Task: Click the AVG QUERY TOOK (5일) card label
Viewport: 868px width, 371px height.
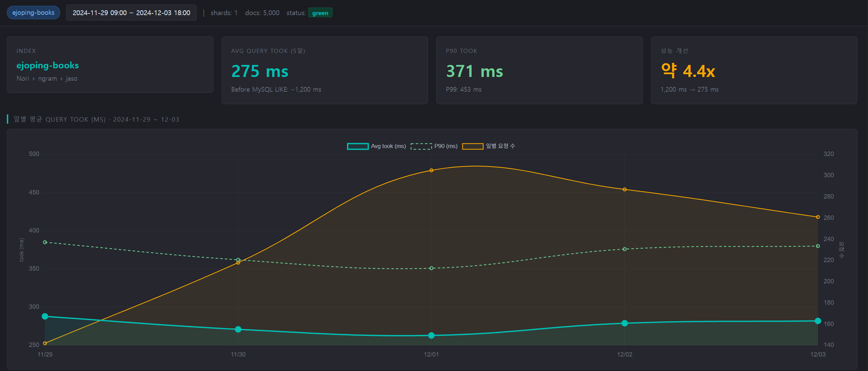Action: (268, 51)
